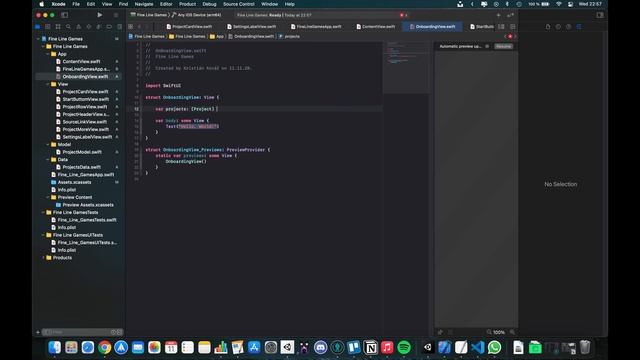The image size is (640, 360).
Task: Click the navigator add plus button
Action: point(38,332)
